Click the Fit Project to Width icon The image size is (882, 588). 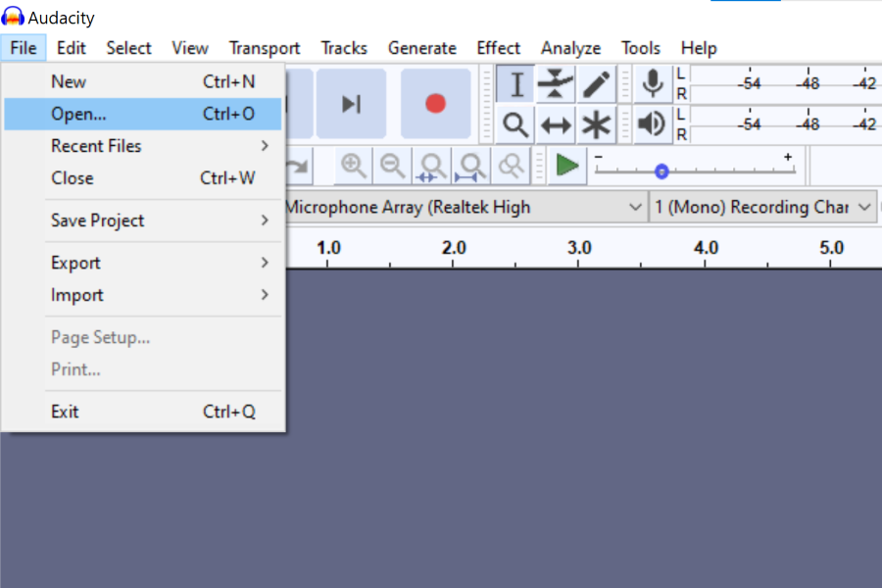(471, 167)
